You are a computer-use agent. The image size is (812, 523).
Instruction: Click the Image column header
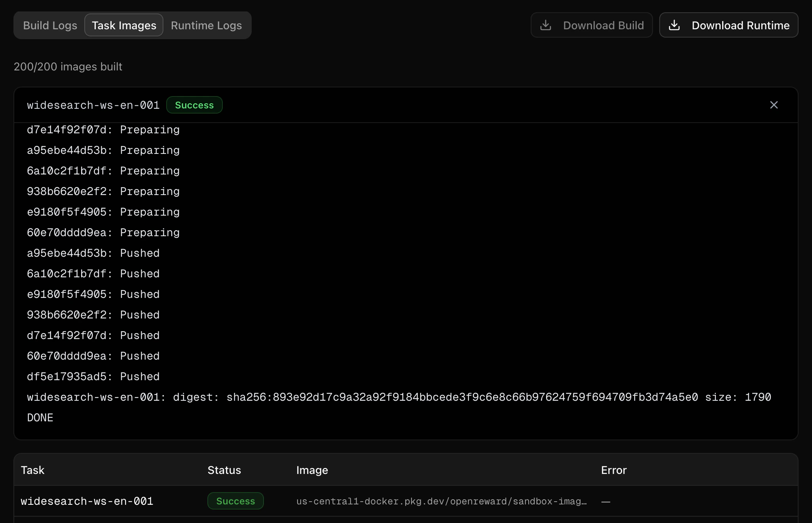click(312, 470)
